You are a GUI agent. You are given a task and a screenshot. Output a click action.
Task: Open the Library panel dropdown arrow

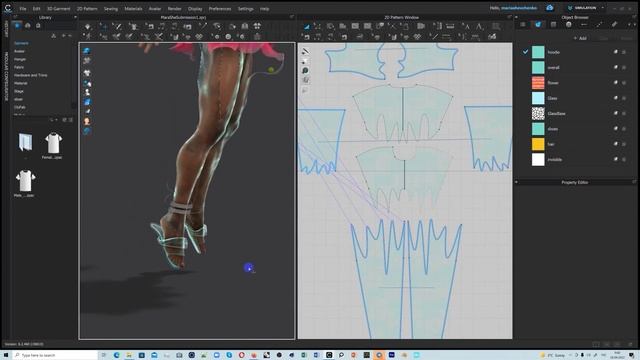(x=75, y=18)
